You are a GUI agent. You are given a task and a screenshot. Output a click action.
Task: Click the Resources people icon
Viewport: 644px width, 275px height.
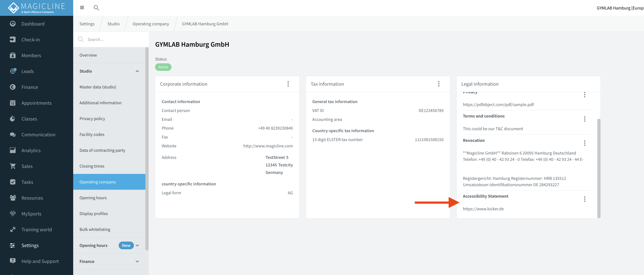click(13, 198)
